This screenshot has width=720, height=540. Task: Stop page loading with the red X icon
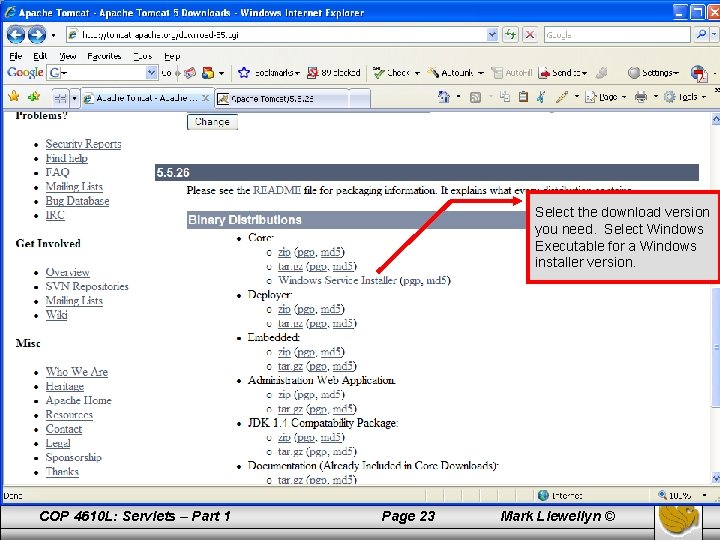coord(530,34)
